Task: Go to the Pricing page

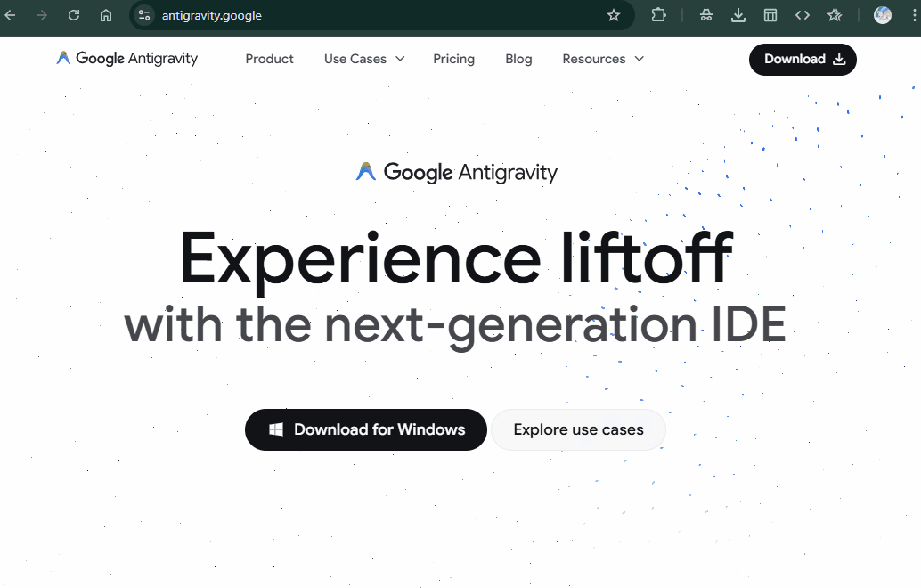Action: (453, 59)
